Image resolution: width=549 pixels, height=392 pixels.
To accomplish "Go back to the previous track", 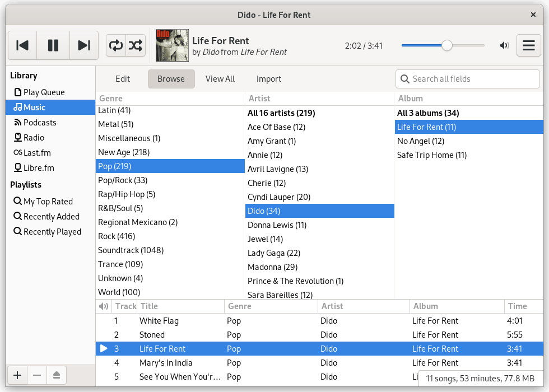I will (x=22, y=45).
